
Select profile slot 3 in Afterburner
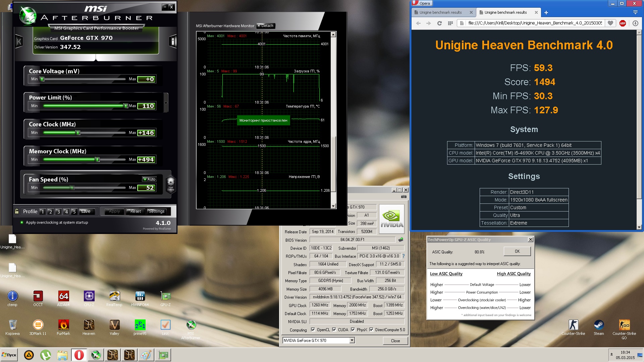click(x=58, y=212)
